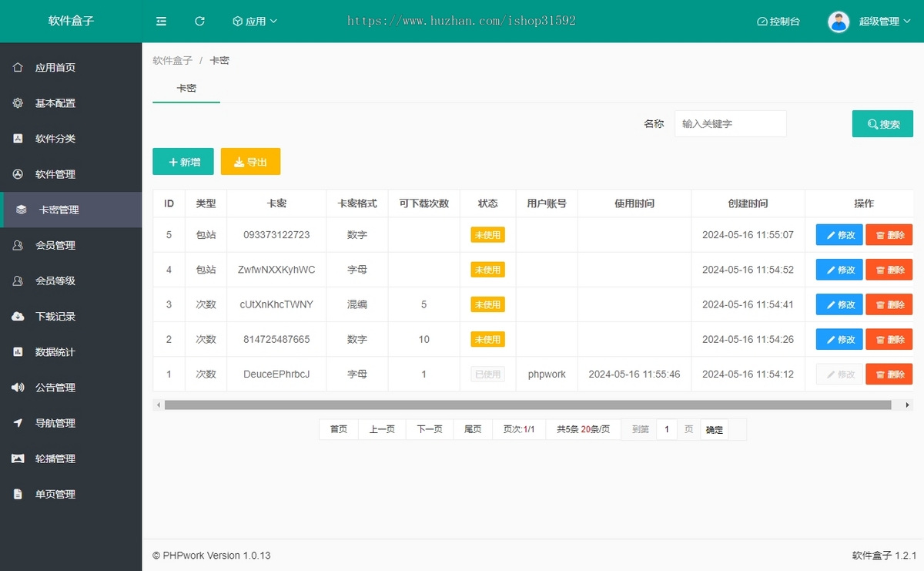This screenshot has width=924, height=571.
Task: Click the green 新增 button
Action: point(183,162)
